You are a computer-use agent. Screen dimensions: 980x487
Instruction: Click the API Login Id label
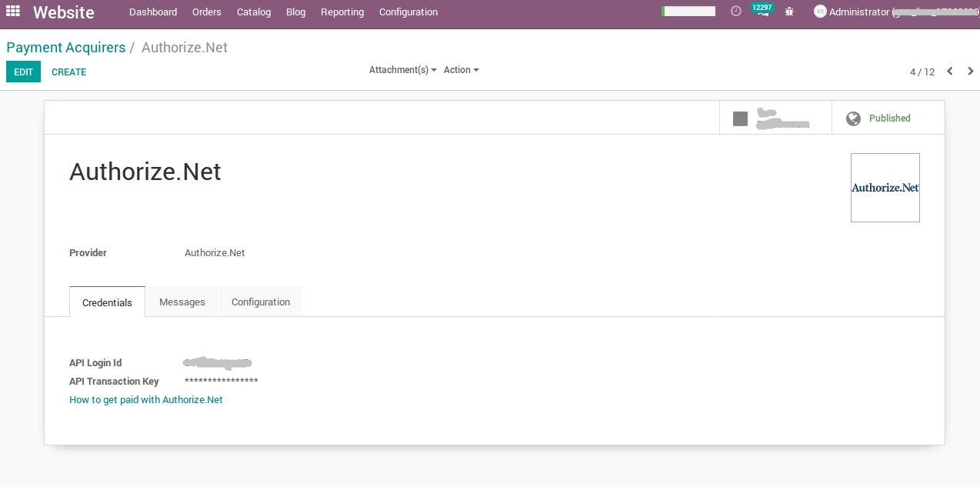tap(95, 363)
